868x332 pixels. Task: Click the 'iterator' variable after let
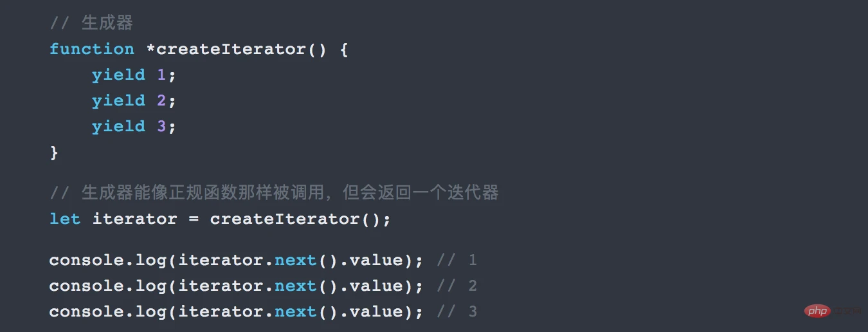click(x=134, y=219)
